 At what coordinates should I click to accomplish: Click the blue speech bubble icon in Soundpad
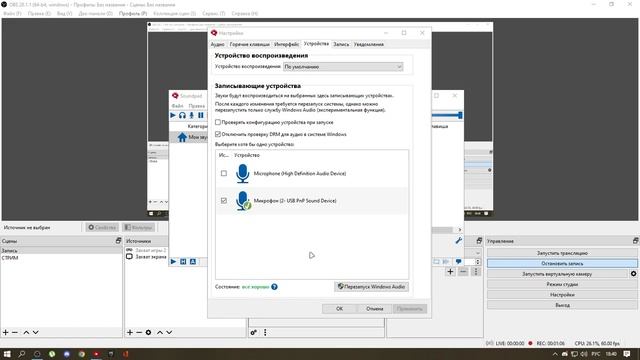[458, 261]
